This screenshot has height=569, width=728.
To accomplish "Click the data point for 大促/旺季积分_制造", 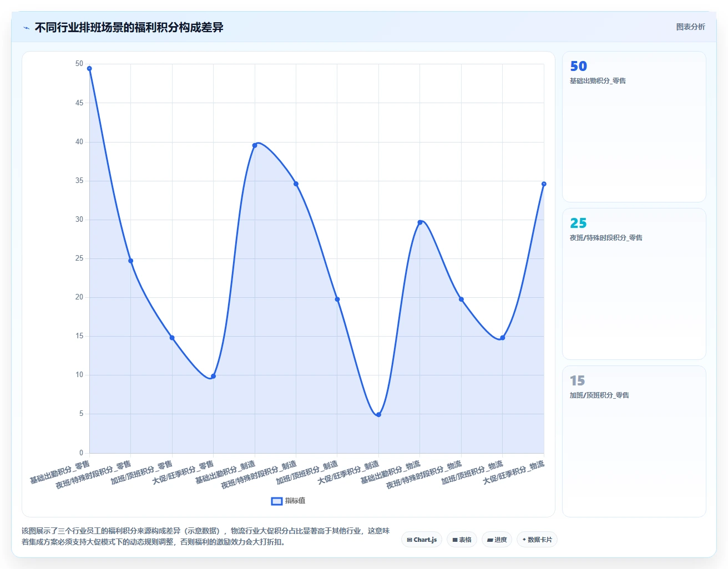I will (378, 415).
